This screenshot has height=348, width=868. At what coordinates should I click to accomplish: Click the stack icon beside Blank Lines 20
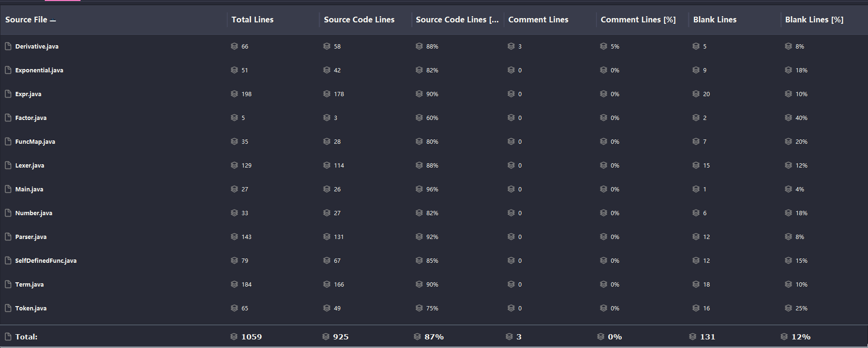tap(696, 94)
